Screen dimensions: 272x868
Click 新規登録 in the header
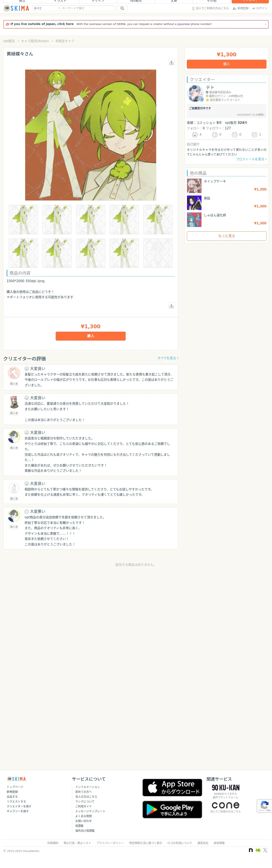click(241, 8)
